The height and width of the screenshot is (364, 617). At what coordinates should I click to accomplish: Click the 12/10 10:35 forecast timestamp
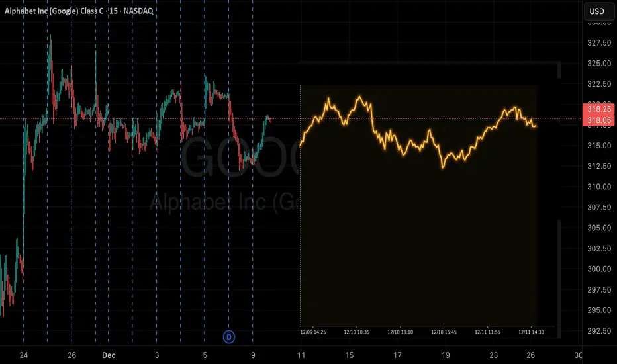click(x=357, y=332)
